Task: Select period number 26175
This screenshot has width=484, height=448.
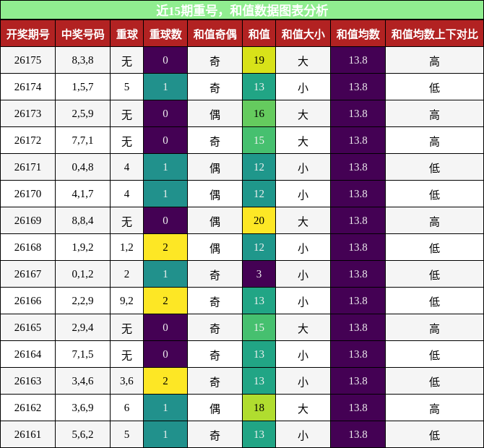Action: pyautogui.click(x=27, y=60)
